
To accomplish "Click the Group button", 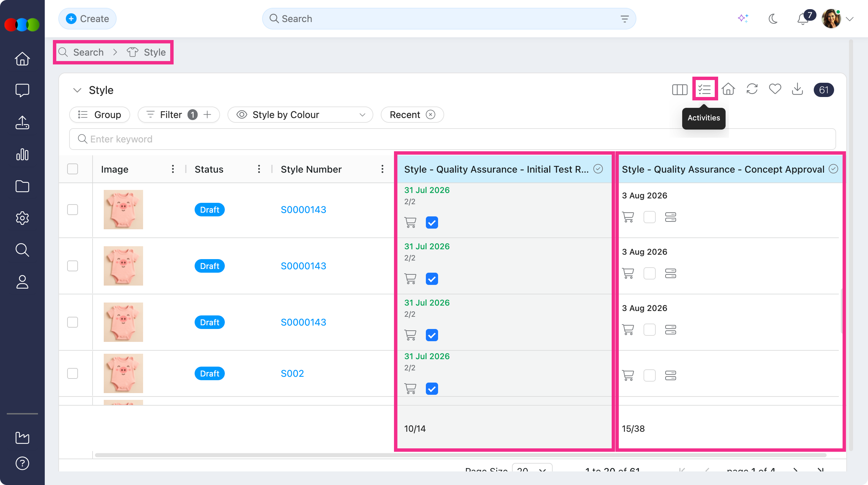I will [100, 115].
